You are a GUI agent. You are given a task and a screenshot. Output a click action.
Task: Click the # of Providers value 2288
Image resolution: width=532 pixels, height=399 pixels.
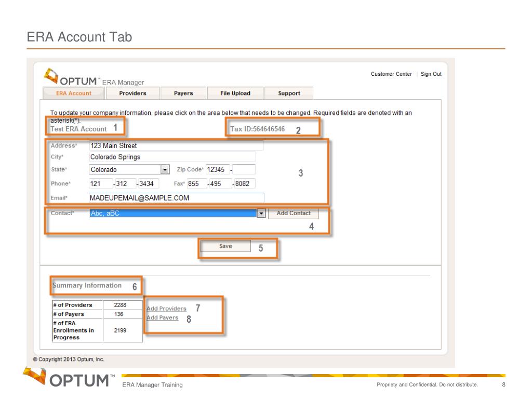120,305
